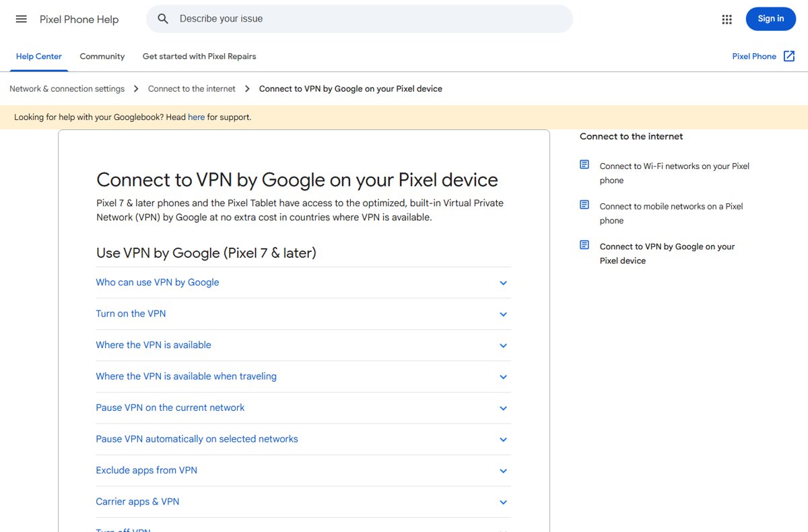Click article icon beside Connect to Wi-Fi networks
Viewport: 808px width, 532px height.
(584, 164)
